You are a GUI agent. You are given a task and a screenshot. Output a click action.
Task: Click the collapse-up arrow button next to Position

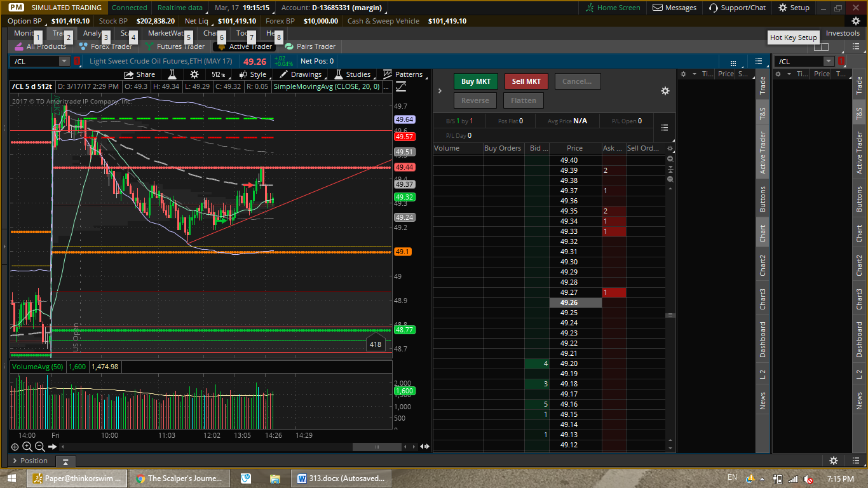tap(65, 461)
